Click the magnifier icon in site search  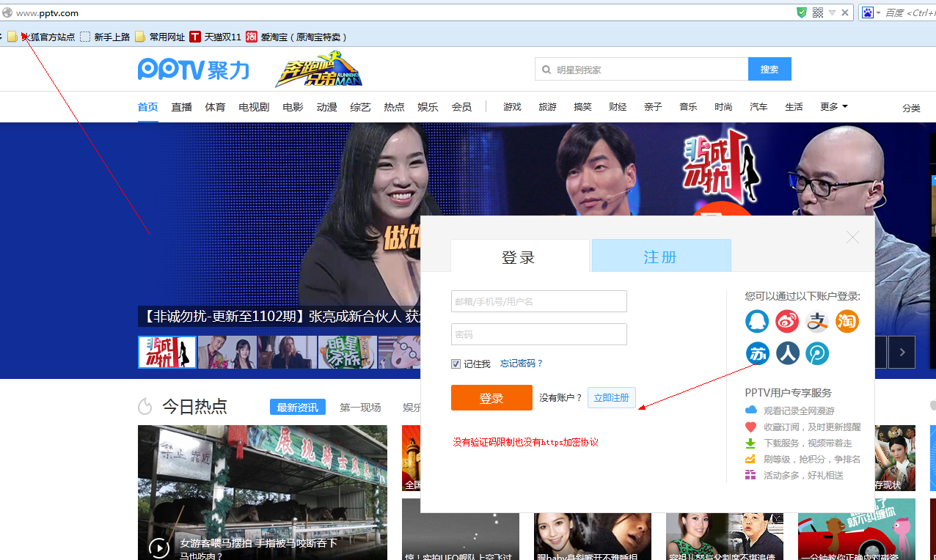546,70
